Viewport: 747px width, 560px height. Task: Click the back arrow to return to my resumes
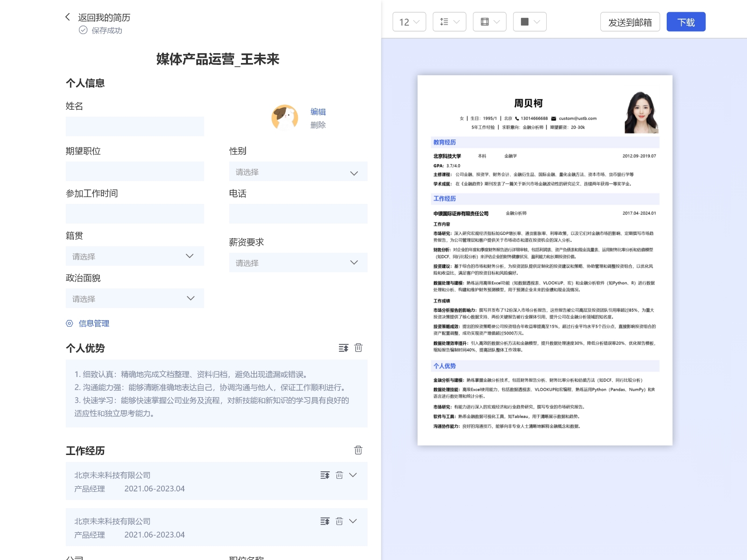[x=68, y=17]
